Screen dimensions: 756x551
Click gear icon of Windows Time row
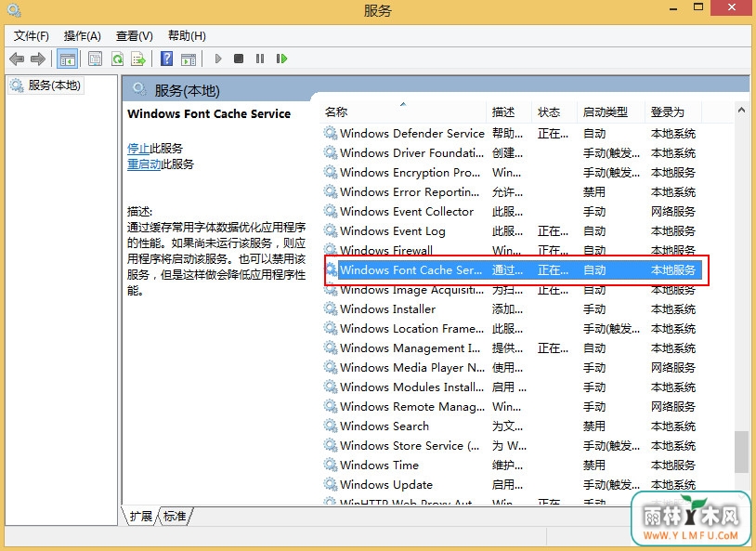(331, 465)
